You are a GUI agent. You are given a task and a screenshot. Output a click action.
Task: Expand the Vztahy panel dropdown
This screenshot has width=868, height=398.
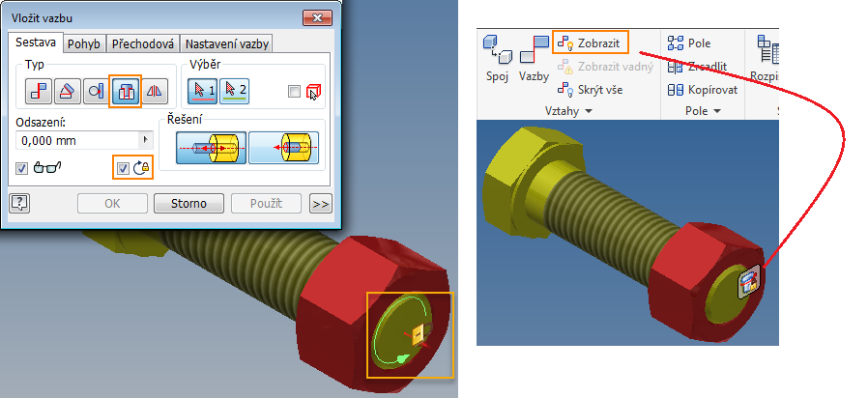(588, 111)
